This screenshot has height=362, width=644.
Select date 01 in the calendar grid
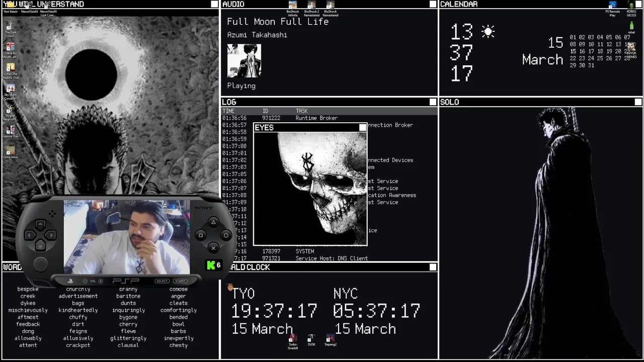(x=573, y=37)
